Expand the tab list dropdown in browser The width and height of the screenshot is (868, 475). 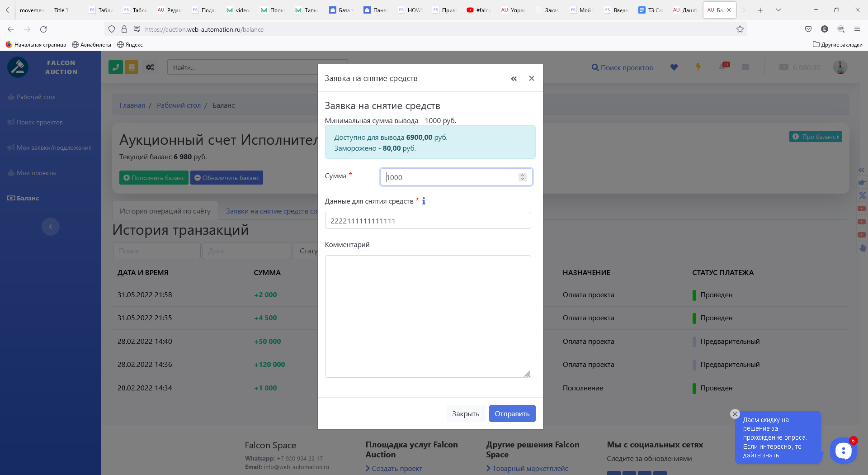778,10
